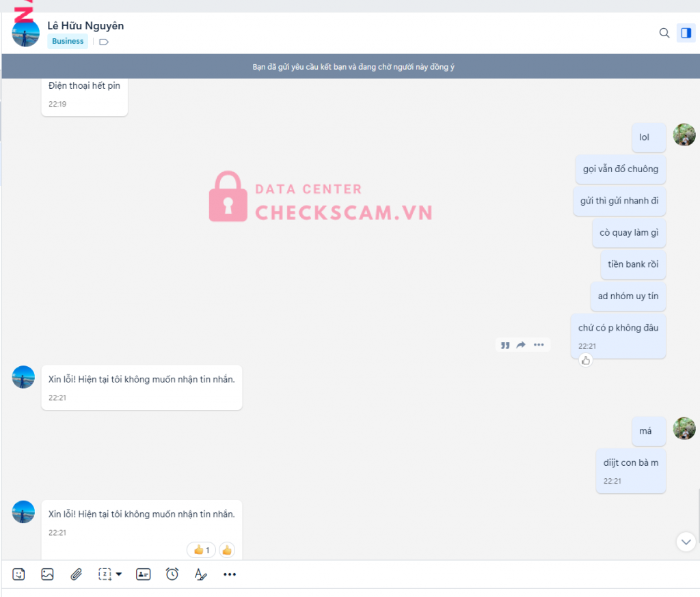The image size is (700, 597).
Task: Attach a file with the paperclip icon
Action: click(77, 574)
